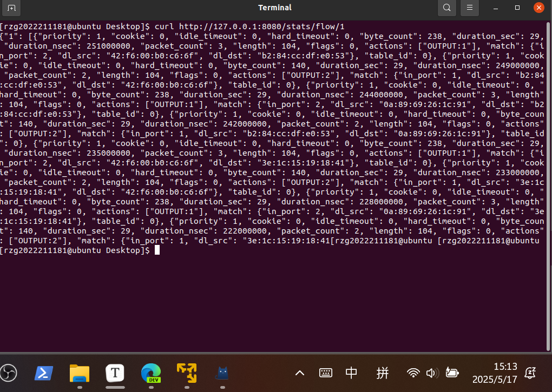Toggle the Pinyin input method indicator
The height and width of the screenshot is (392, 552).
tap(383, 373)
